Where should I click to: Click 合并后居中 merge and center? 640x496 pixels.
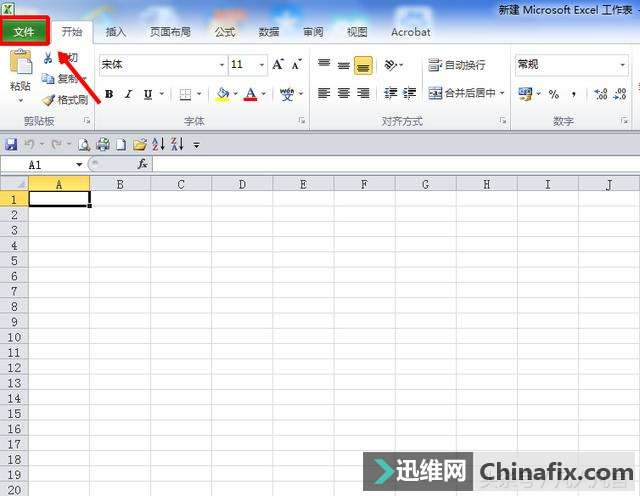(462, 93)
